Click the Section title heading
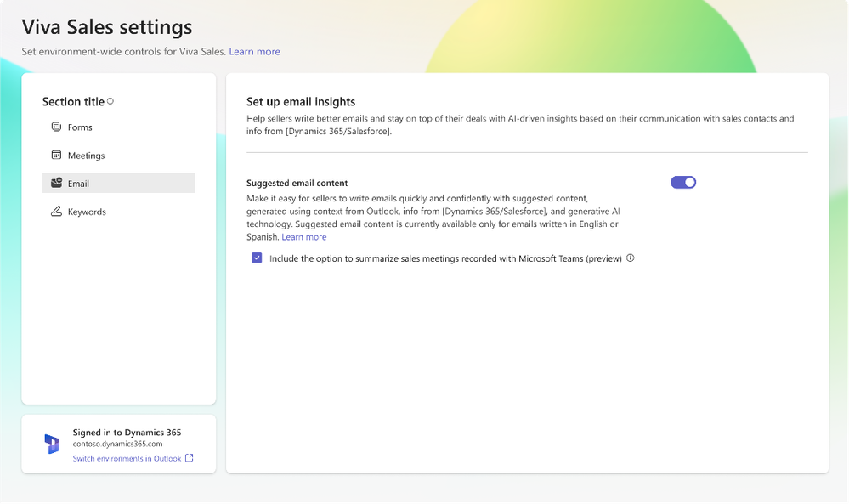849x504 pixels. (x=73, y=102)
